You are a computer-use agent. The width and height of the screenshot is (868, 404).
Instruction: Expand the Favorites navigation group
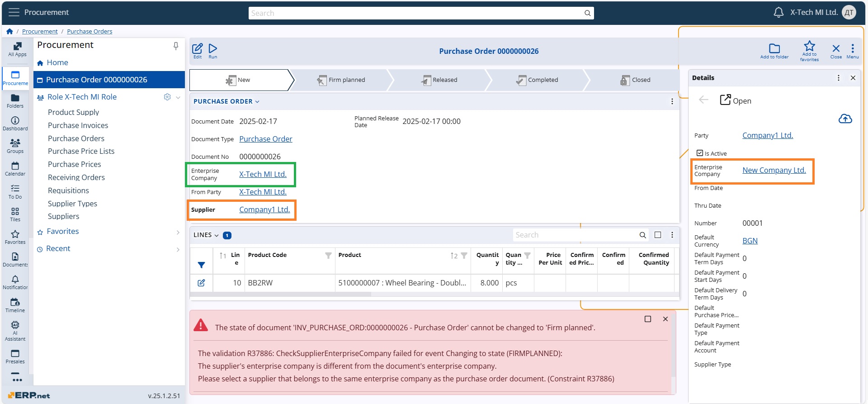(x=178, y=232)
